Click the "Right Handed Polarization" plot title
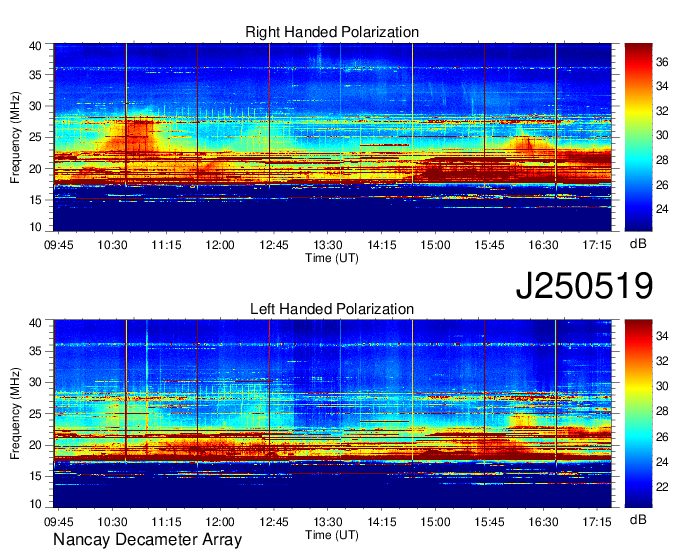 click(x=332, y=32)
